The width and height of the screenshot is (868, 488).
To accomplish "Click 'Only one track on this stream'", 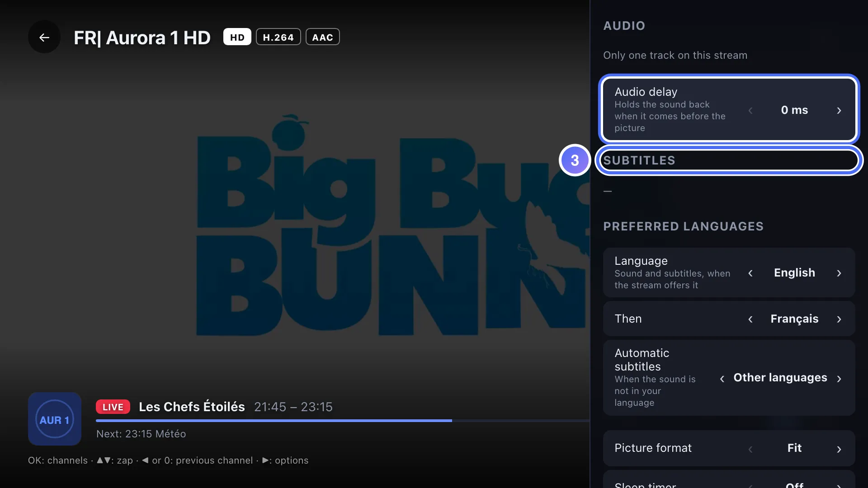I will coord(675,55).
